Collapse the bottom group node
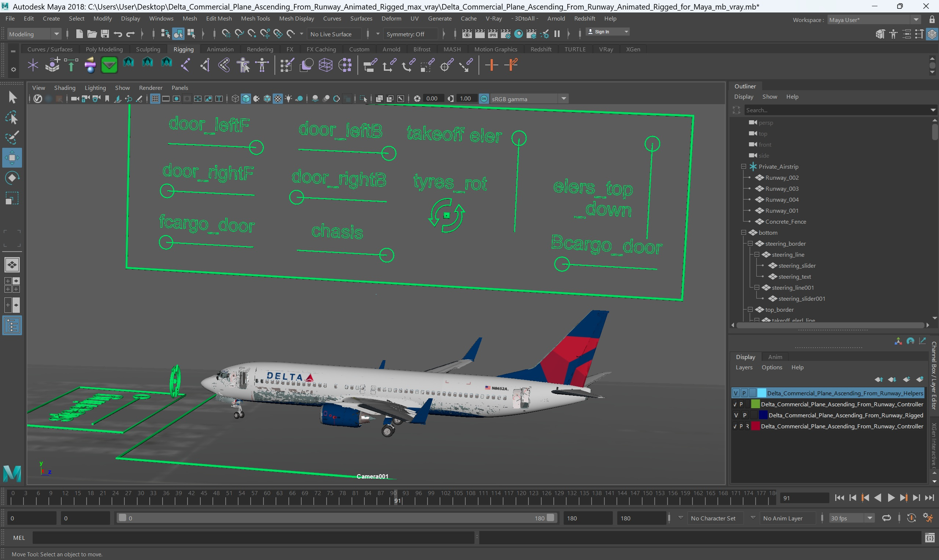 click(x=743, y=233)
